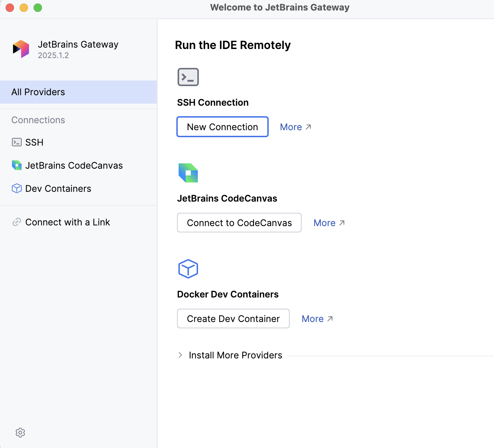Click the Dev Containers box icon in sidebar

point(16,188)
